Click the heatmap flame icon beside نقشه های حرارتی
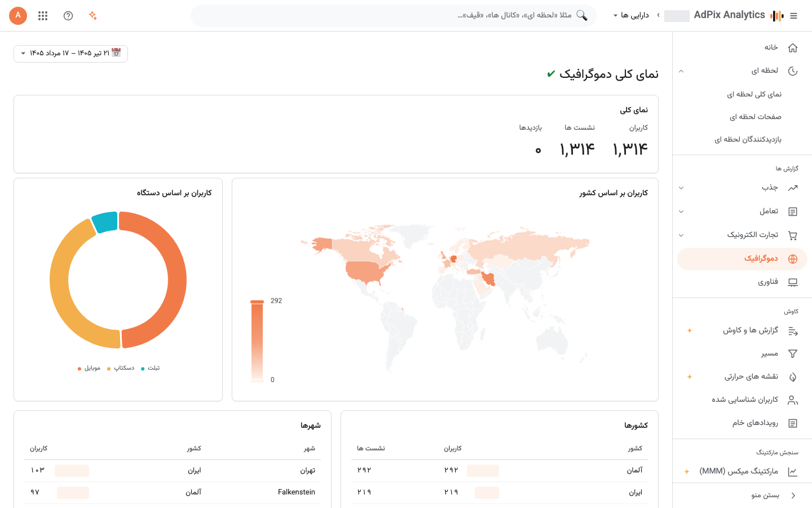 [x=793, y=377]
